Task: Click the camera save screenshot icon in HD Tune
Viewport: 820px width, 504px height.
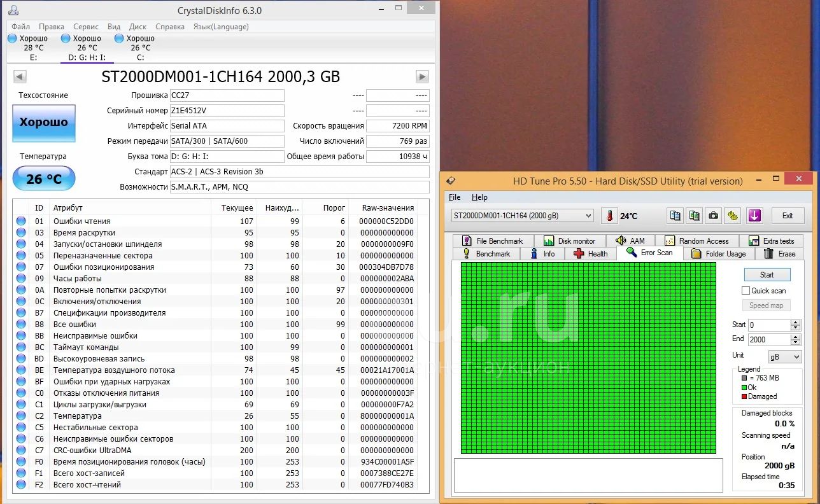Action: click(714, 216)
